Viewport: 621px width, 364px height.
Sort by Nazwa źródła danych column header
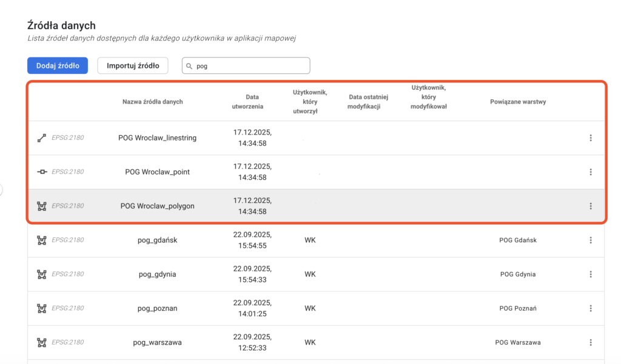[152, 102]
